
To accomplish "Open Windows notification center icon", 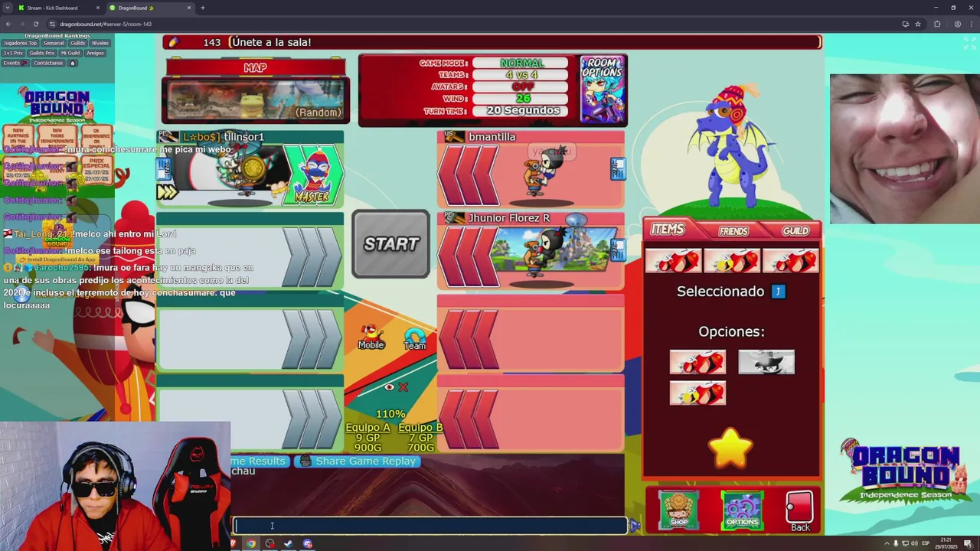I will 968,544.
